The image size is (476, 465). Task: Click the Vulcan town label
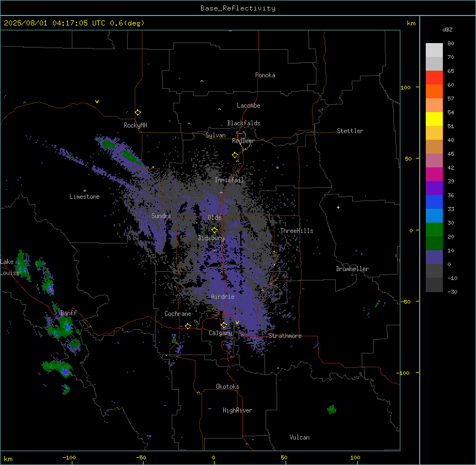click(300, 437)
